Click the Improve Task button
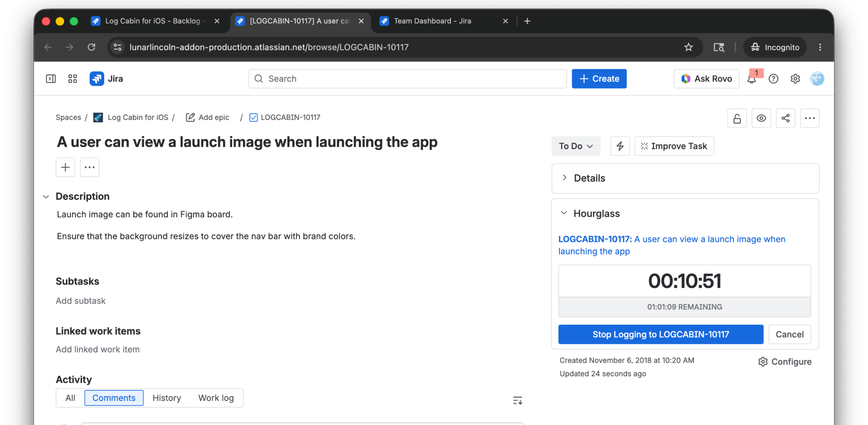The image size is (868, 425). (674, 146)
